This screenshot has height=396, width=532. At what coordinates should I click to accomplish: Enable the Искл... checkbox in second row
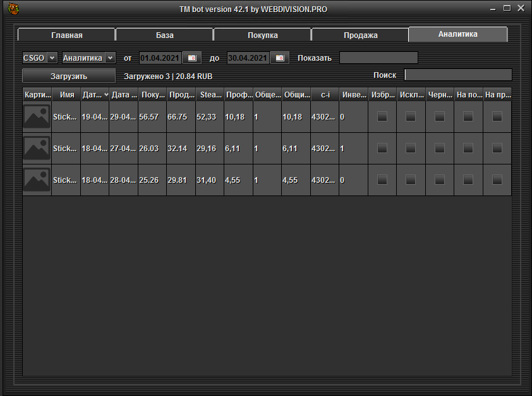(x=411, y=148)
